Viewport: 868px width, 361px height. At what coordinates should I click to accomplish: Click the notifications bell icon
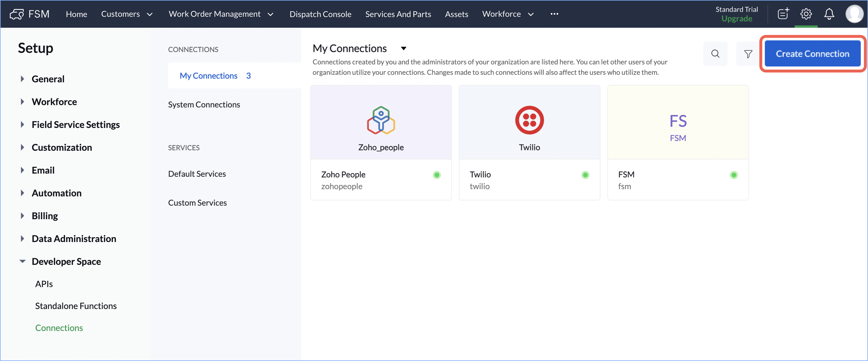(829, 14)
